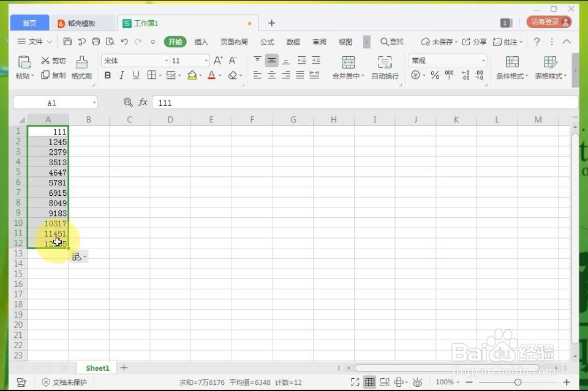Screen dimensions: 588x391
Task: Expand quick access toolbar customize arrow
Action: tap(153, 42)
